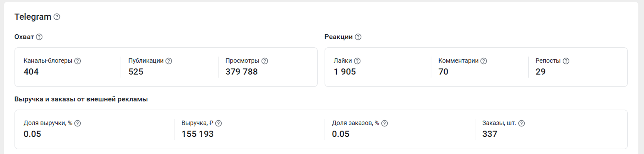Screen dimensions: 644x154
Task: Click the revenue value 155 193
Action: (198, 134)
